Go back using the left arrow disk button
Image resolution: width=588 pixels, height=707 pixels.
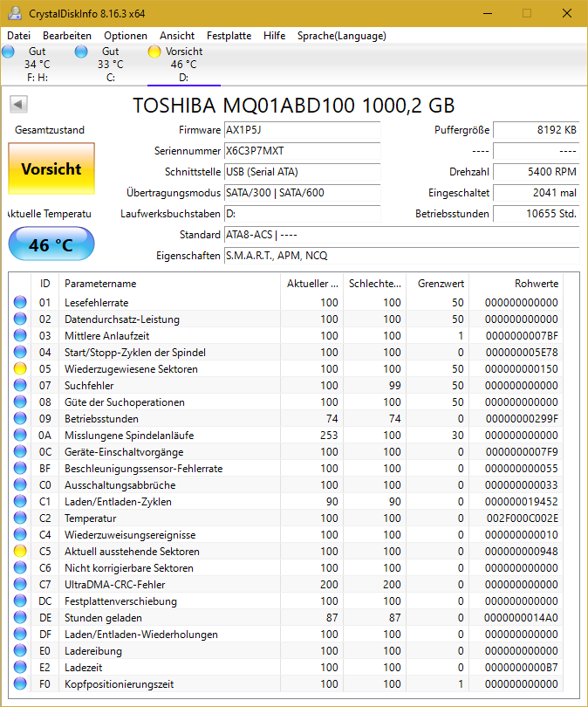[18, 105]
